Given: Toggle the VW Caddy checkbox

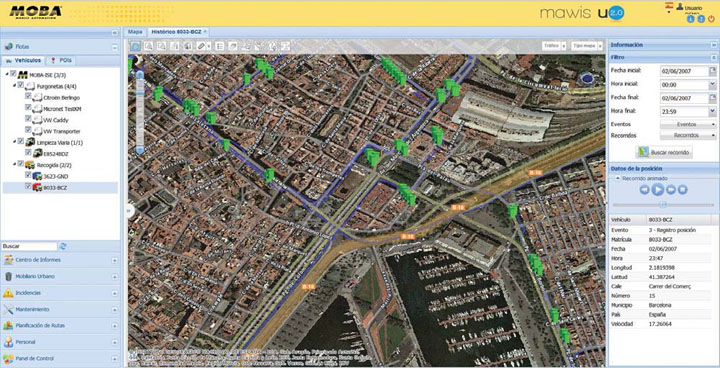Looking at the screenshot, I should pos(28,119).
